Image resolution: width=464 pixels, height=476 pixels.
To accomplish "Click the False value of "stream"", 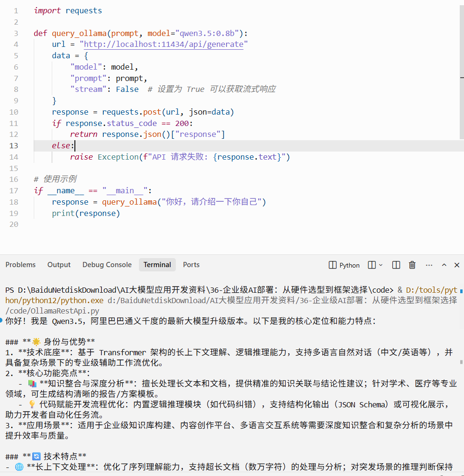I will click(127, 89).
